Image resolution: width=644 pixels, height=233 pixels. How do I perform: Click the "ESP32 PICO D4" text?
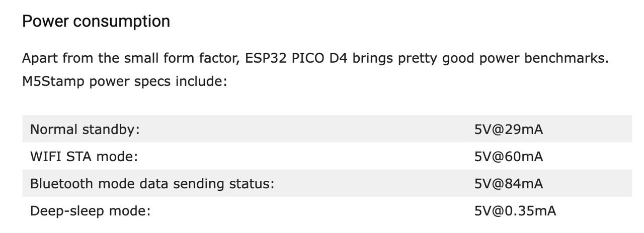pyautogui.click(x=296, y=58)
